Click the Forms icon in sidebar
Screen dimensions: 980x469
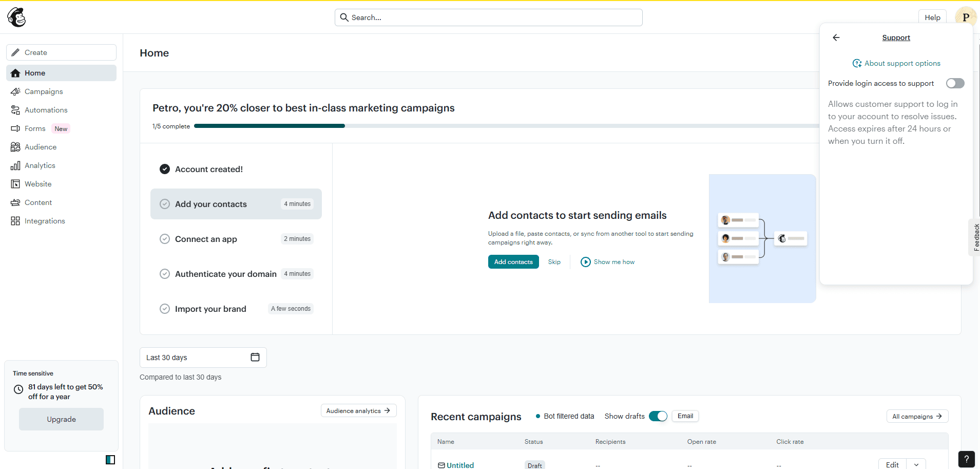15,128
